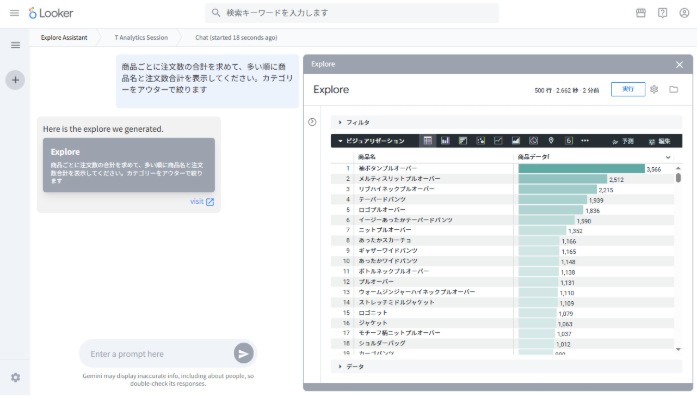697x396 pixels.
Task: Close the Explore panel
Action: tap(679, 64)
